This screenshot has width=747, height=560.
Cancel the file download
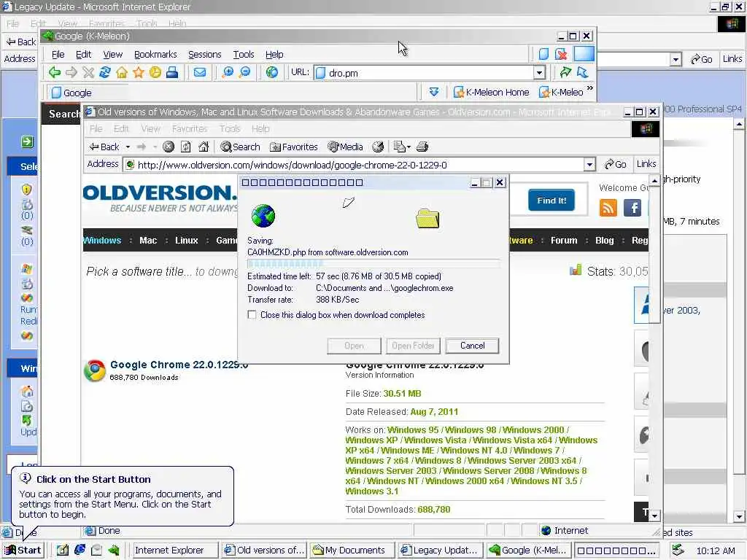pos(472,346)
